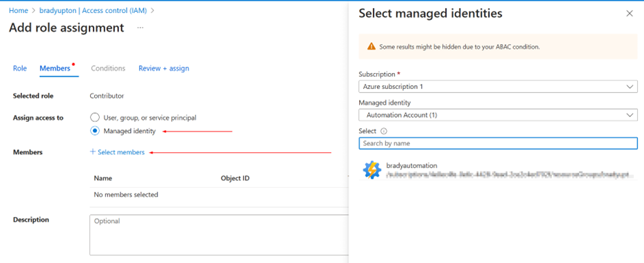Select the Managed identity radio button
This screenshot has width=644, height=263.
95,131
